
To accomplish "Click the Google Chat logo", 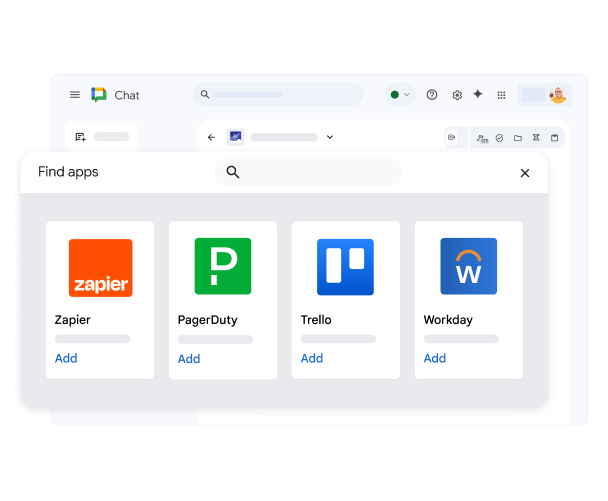I will pos(98,95).
